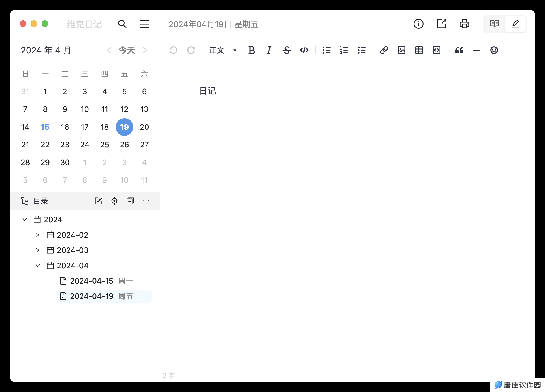The image size is (545, 392).
Task: Insert a task checklist
Action: click(362, 50)
